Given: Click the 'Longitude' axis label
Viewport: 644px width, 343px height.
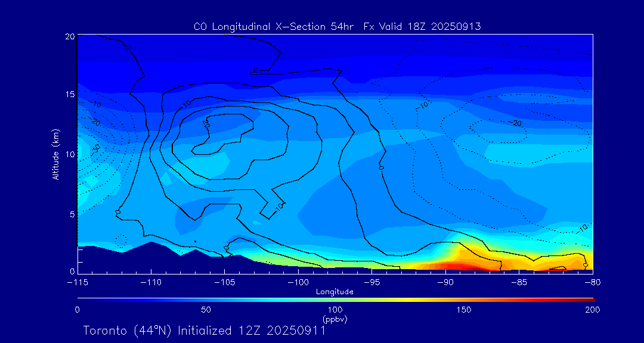Looking at the screenshot, I should [335, 292].
